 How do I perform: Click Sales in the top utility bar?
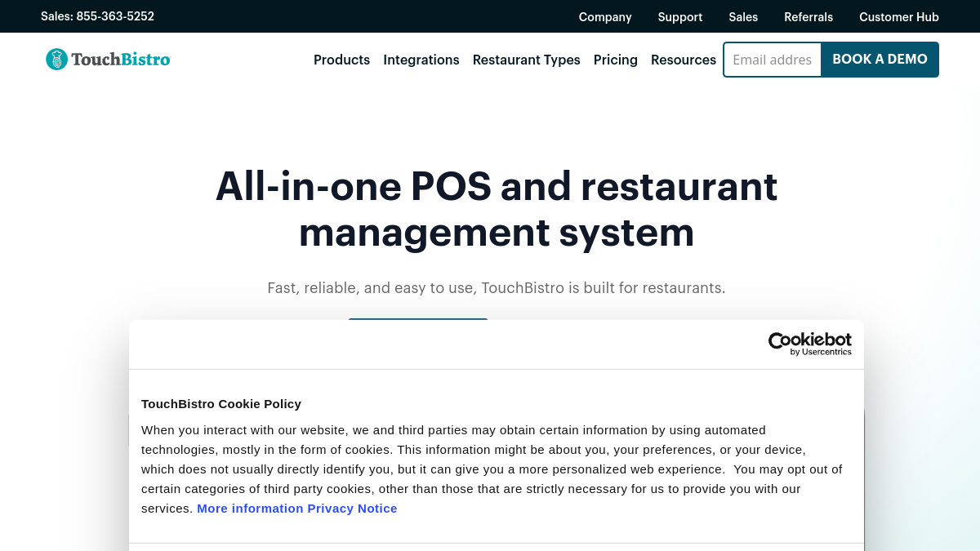(743, 16)
